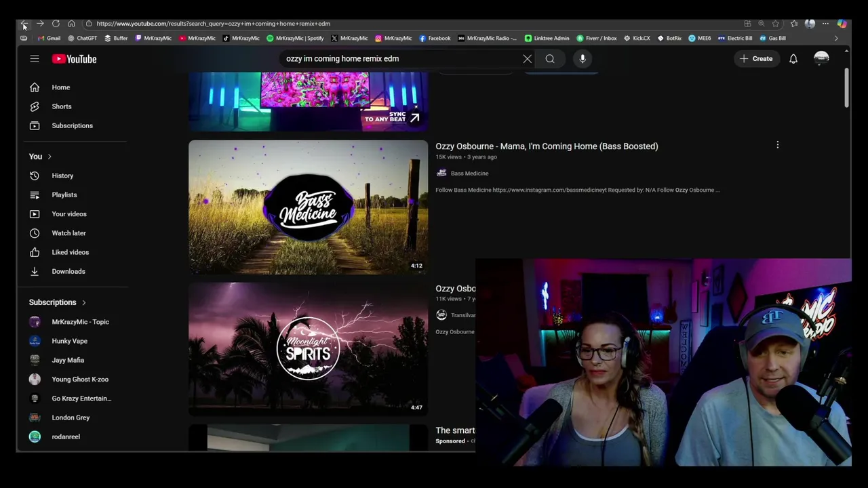The width and height of the screenshot is (868, 488).
Task: Open the Gmail bookmark
Action: coord(49,39)
